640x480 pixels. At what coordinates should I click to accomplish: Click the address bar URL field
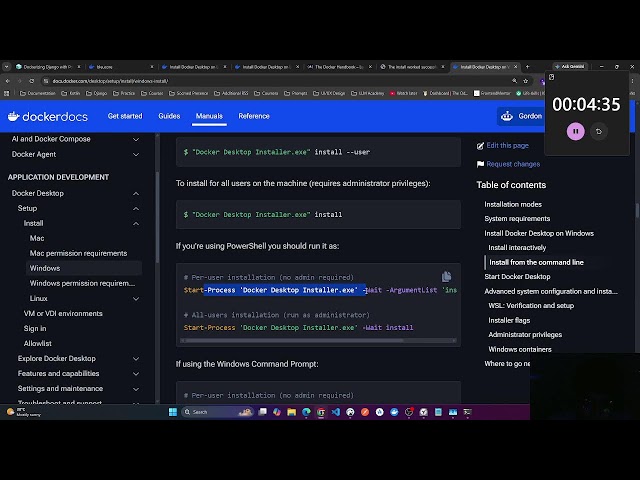278,81
